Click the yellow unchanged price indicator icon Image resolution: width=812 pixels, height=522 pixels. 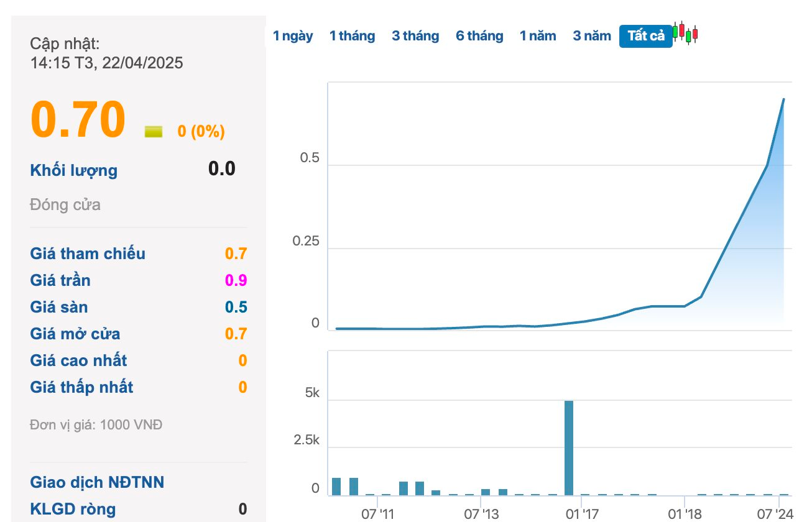(153, 131)
